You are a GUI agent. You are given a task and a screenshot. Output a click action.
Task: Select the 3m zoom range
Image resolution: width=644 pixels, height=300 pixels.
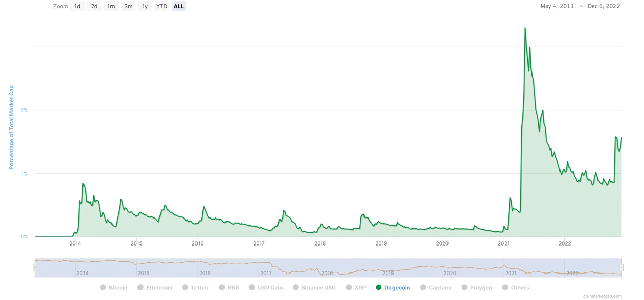128,6
